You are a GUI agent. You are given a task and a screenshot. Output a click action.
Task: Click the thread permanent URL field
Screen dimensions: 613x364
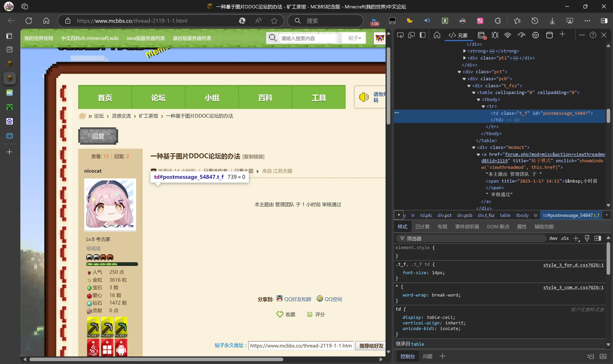coord(301,346)
